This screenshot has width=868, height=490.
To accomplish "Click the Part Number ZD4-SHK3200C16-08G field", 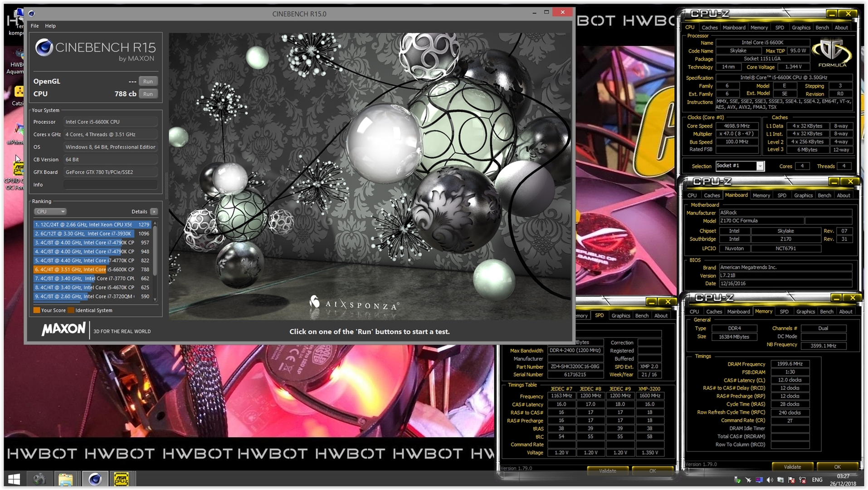I will (x=575, y=367).
